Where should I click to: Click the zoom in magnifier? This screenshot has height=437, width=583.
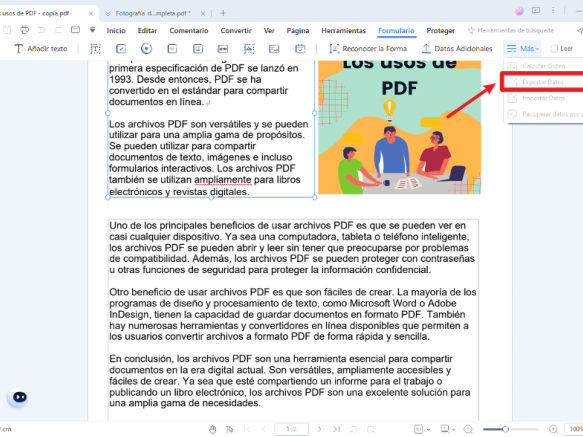click(554, 430)
